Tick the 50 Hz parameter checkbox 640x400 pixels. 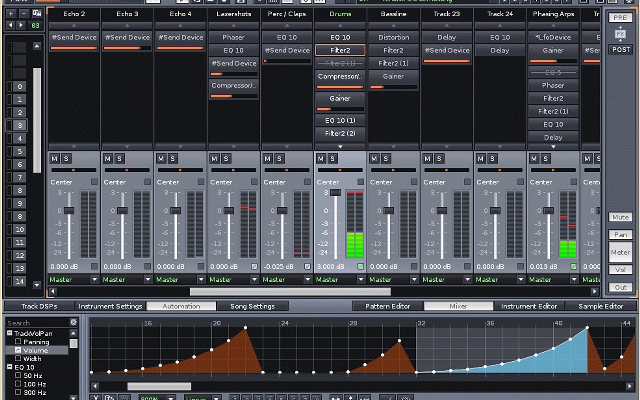[x=18, y=375]
